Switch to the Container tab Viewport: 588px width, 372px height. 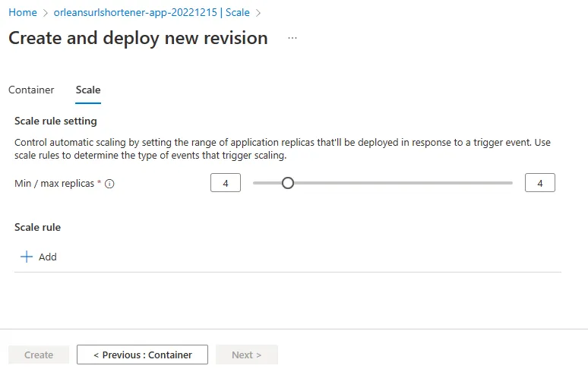(x=31, y=90)
